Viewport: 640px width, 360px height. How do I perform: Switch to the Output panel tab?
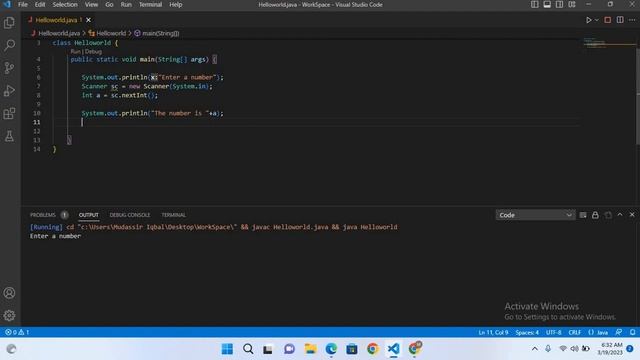pyautogui.click(x=89, y=215)
